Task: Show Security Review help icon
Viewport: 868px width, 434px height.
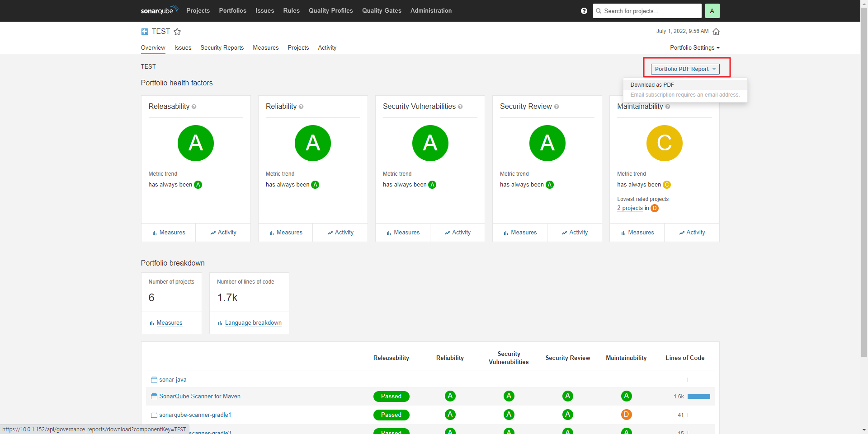Action: point(557,107)
